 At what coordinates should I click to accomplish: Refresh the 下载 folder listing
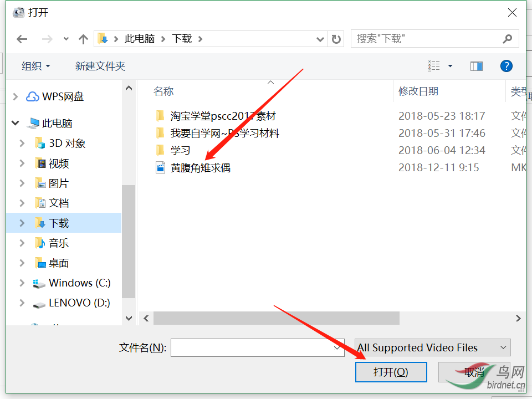coord(336,39)
